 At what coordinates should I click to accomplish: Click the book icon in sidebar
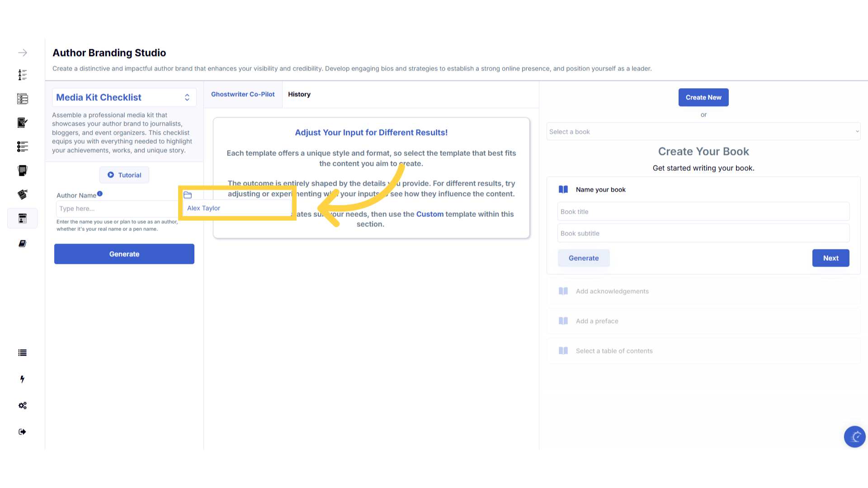pyautogui.click(x=22, y=244)
